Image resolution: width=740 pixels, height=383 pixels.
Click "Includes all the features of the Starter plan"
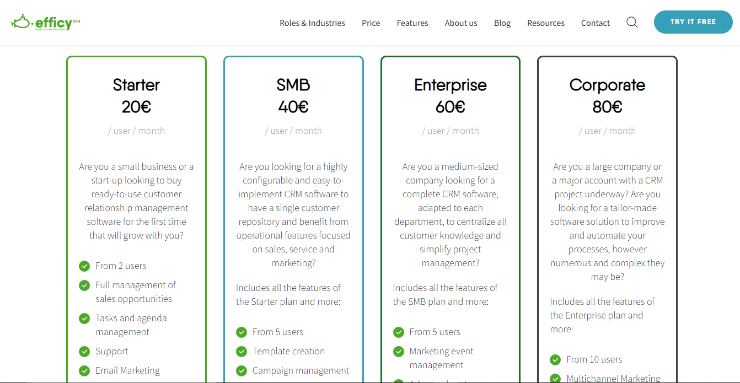[x=288, y=295]
